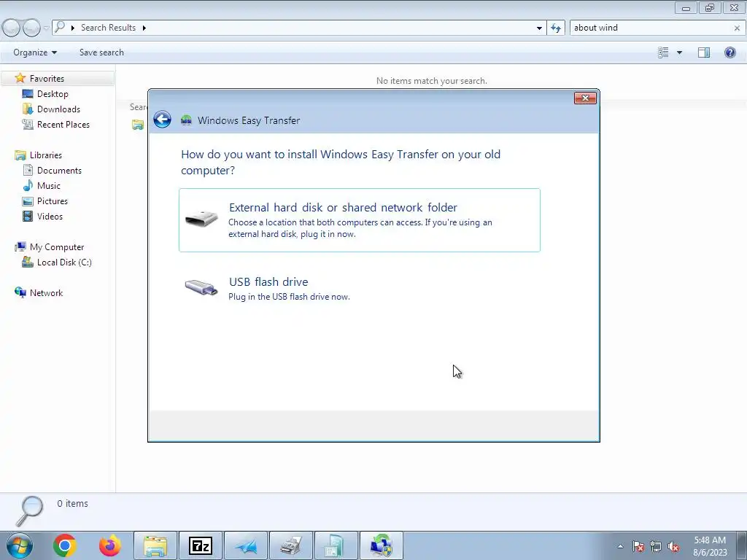Viewport: 747px width, 560px height.
Task: Select Libraries in navigation pane
Action: 46,155
